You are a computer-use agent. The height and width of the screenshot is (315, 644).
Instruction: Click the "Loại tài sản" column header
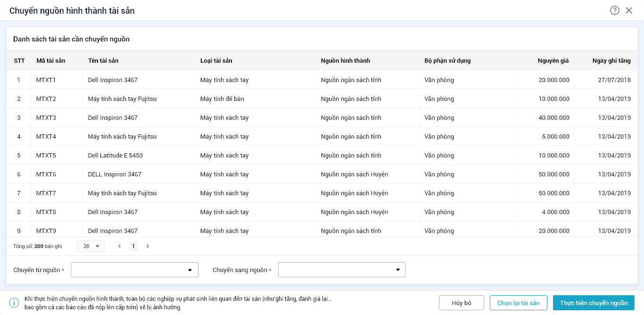[216, 61]
